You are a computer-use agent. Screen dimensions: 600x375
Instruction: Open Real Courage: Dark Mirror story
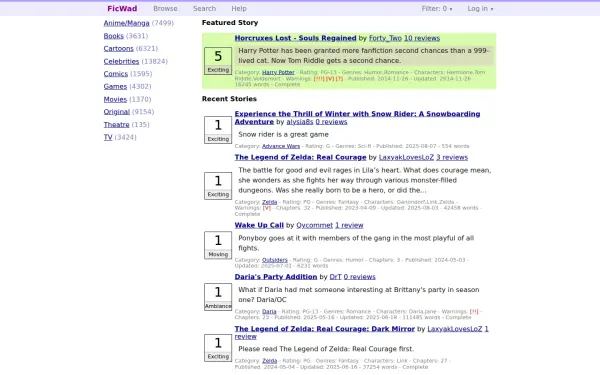point(324,329)
